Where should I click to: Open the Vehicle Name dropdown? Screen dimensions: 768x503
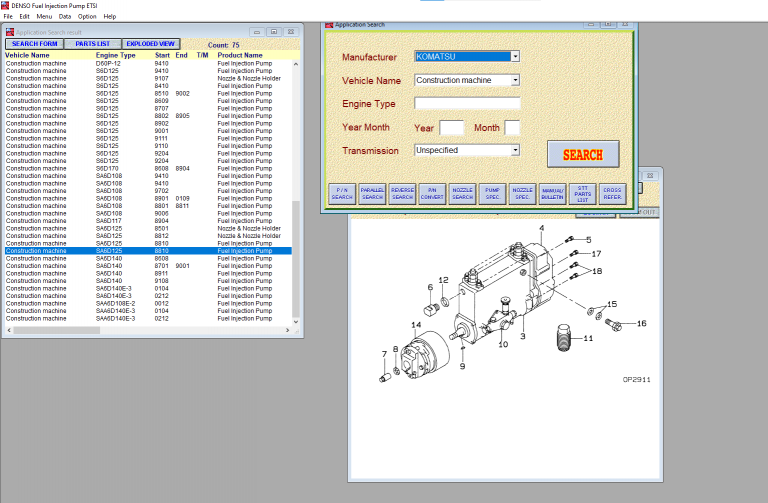(515, 80)
